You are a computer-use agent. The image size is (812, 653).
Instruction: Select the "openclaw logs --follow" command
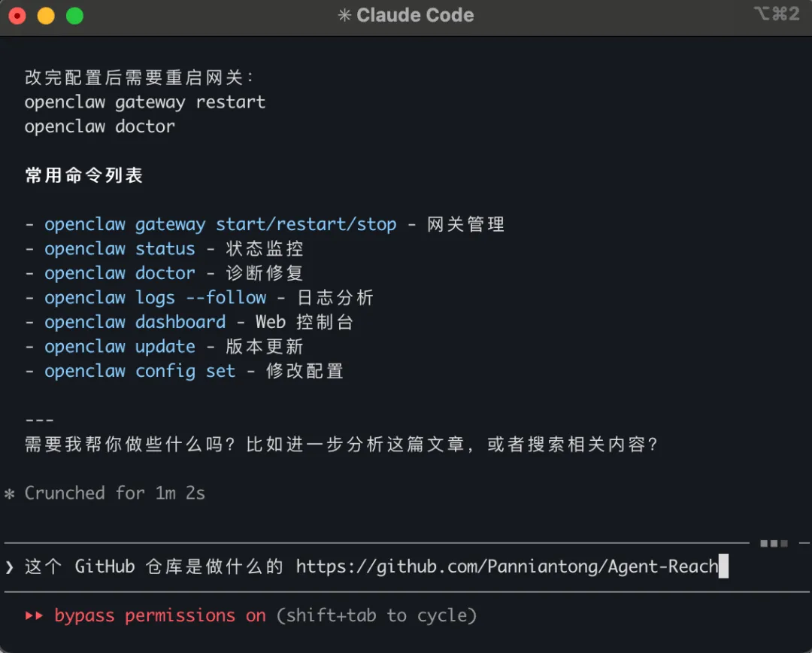[x=155, y=297]
